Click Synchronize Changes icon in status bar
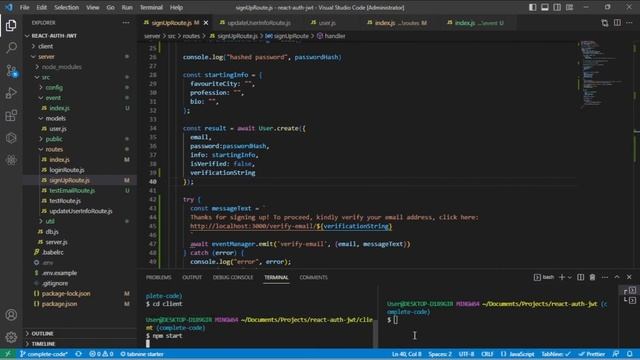Screen dimensions: 640x360 [x=78, y=354]
